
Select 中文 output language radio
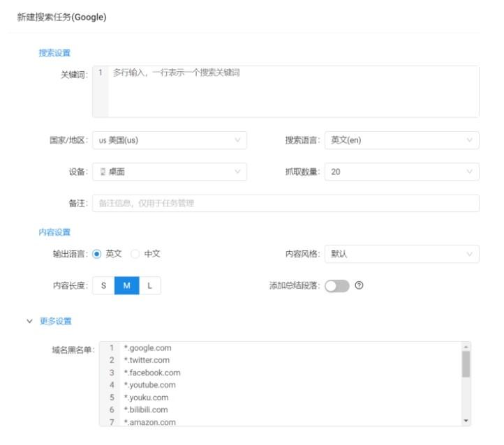(x=135, y=254)
